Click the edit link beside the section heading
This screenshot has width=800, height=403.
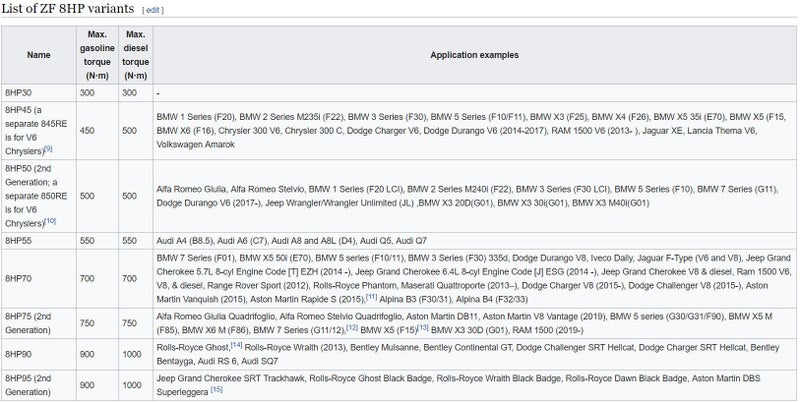(153, 10)
